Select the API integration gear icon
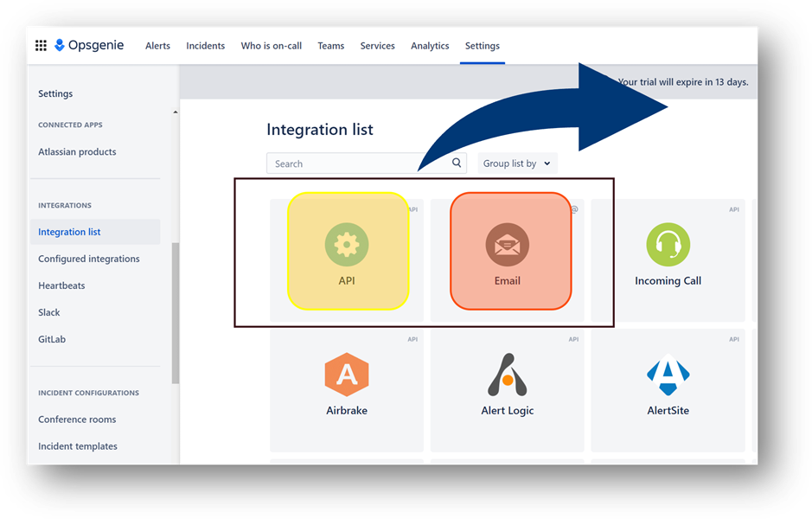The width and height of the screenshot is (812, 519). 347,245
